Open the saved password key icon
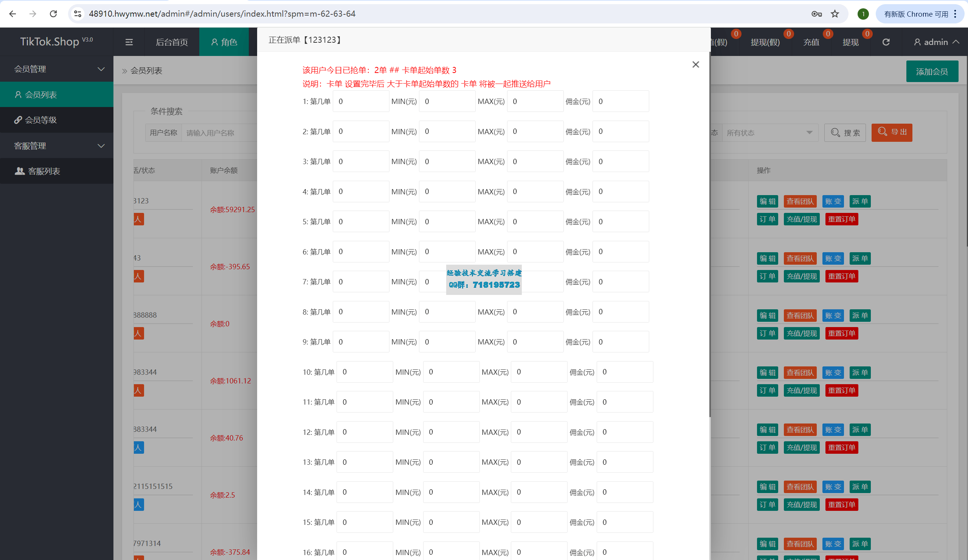The image size is (968, 560). 816,14
